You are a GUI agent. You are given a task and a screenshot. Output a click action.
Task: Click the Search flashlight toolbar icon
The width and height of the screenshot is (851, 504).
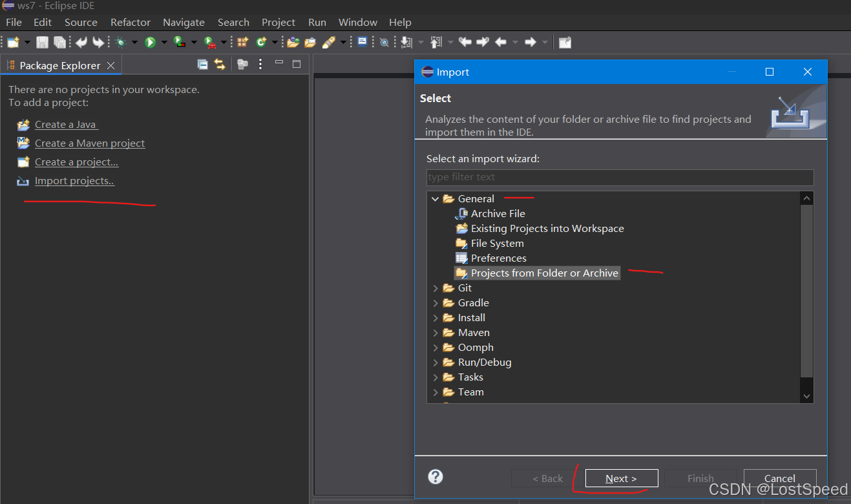[328, 42]
